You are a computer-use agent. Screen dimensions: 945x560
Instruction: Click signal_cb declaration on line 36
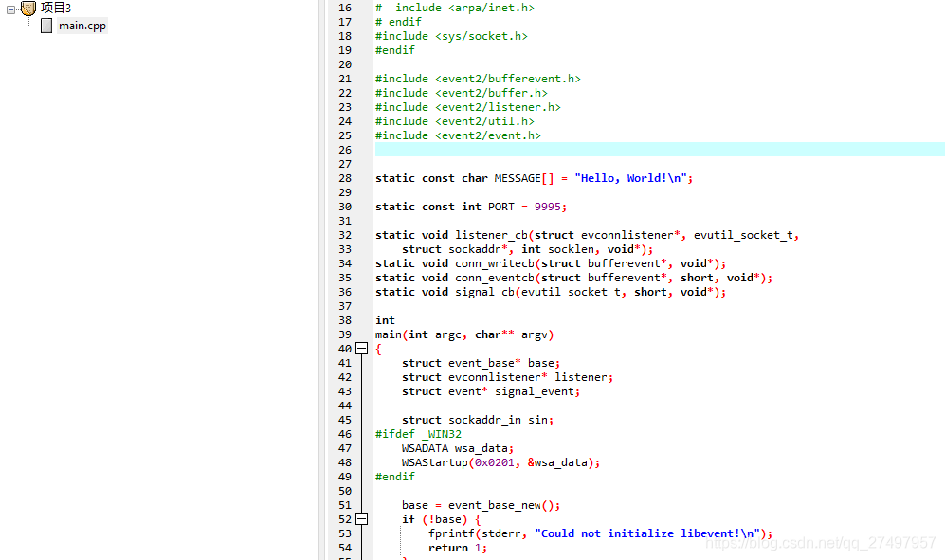pyautogui.click(x=484, y=292)
